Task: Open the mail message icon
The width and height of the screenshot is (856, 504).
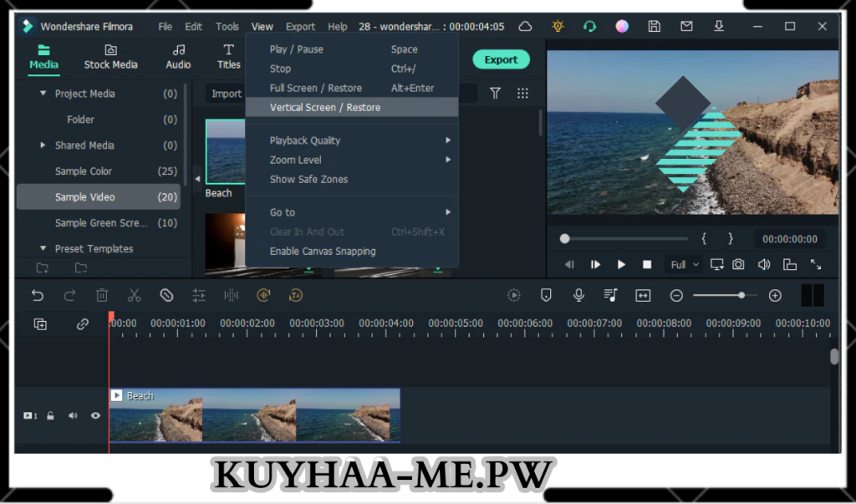Action: (686, 26)
